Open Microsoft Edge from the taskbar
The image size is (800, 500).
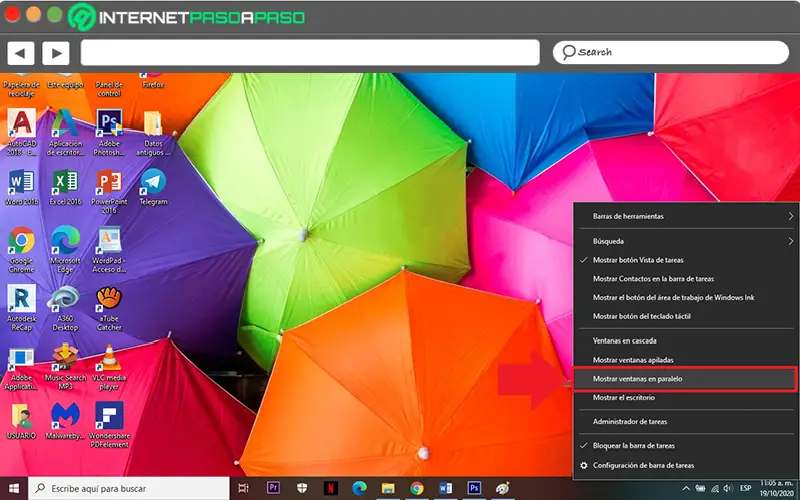pyautogui.click(x=359, y=488)
